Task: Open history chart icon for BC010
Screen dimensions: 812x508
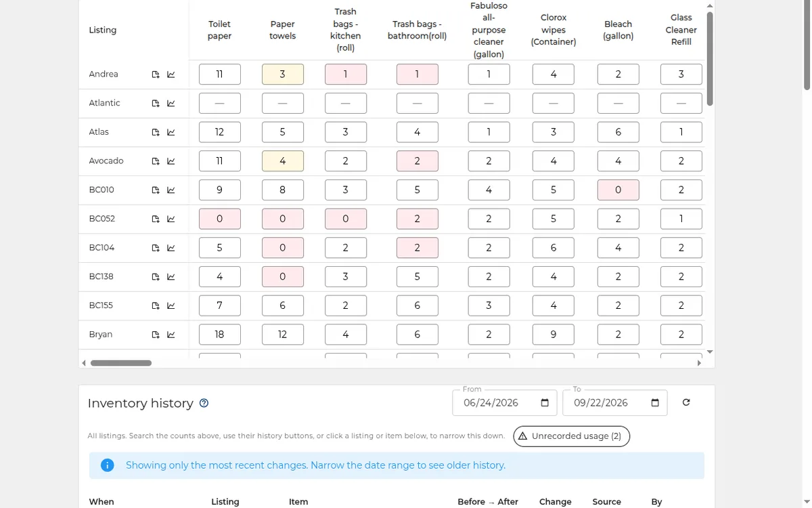Action: 171,190
